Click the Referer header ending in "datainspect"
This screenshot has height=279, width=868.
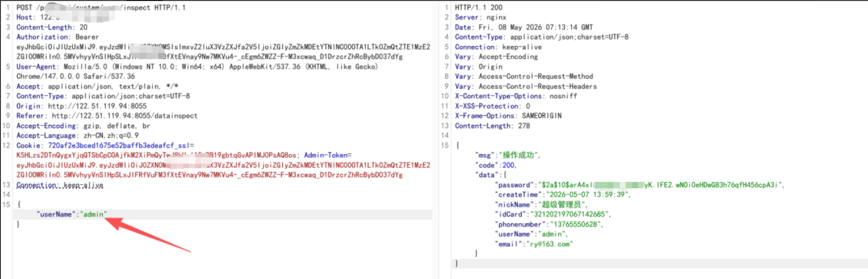pyautogui.click(x=107, y=116)
